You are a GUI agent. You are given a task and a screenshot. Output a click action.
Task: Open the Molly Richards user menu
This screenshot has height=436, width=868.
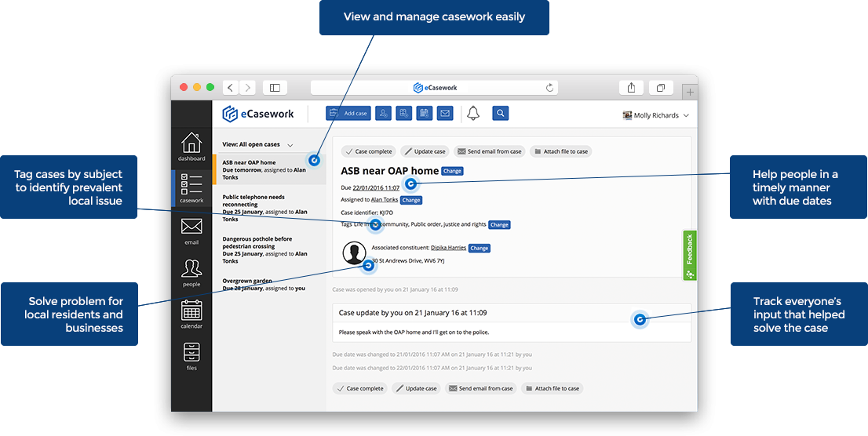click(655, 115)
